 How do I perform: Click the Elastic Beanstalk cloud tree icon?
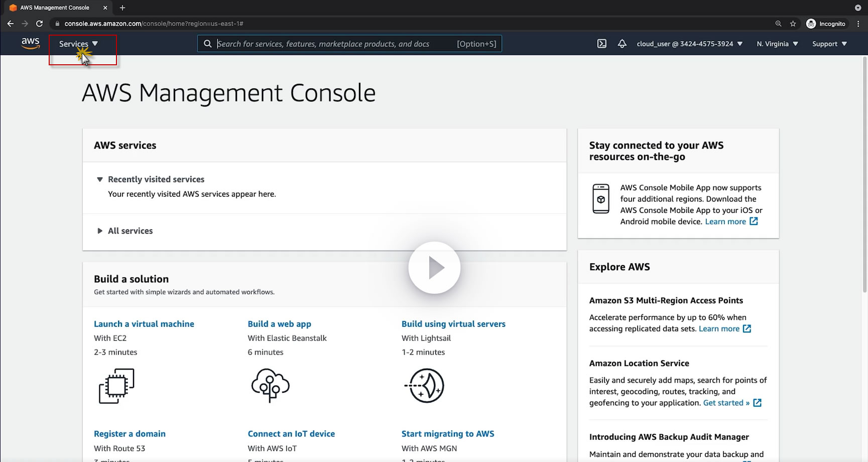coord(270,386)
